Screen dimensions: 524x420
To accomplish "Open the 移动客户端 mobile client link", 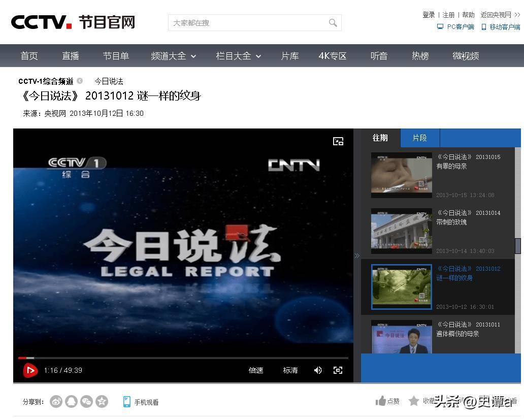I will pyautogui.click(x=501, y=27).
